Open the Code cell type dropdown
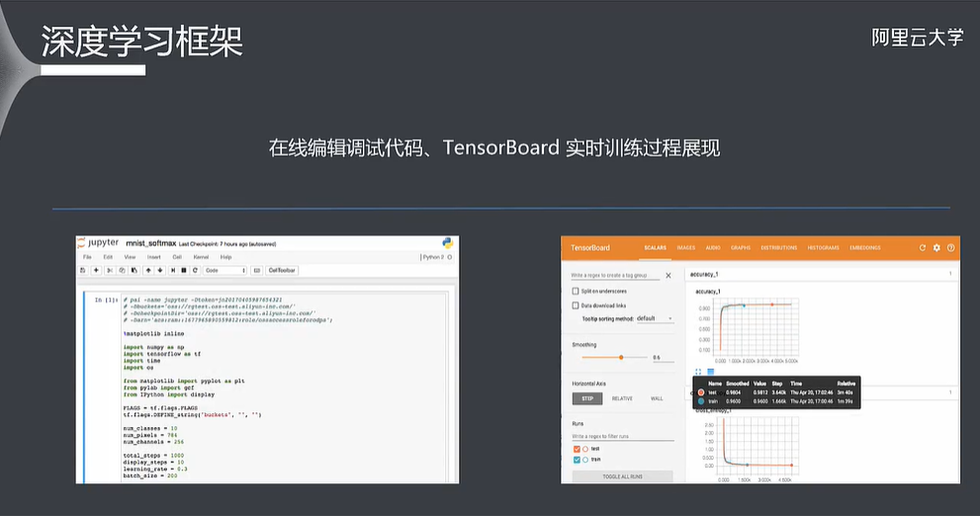Screen dimensions: 980x516 [225, 271]
